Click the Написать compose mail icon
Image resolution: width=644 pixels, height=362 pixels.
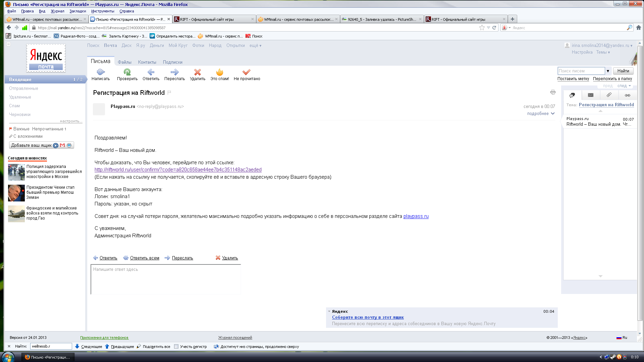pos(101,72)
